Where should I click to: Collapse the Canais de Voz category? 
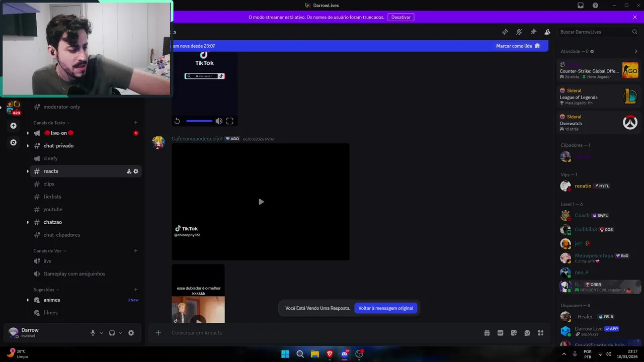click(50, 251)
